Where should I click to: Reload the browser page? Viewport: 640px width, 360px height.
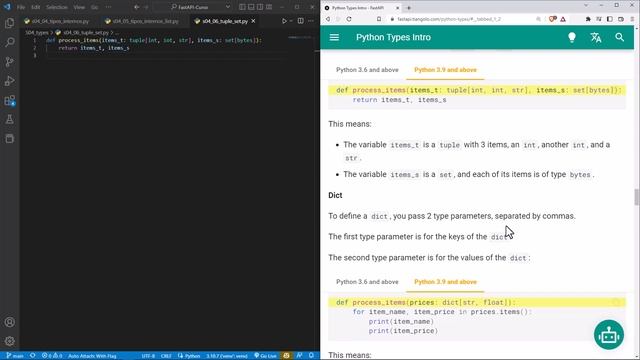pyautogui.click(x=349, y=19)
